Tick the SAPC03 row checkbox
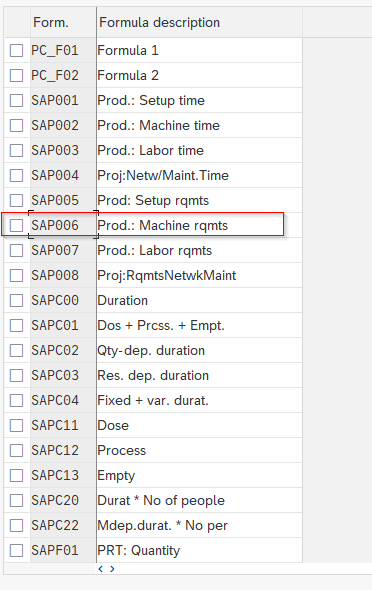The width and height of the screenshot is (372, 590). tap(16, 375)
